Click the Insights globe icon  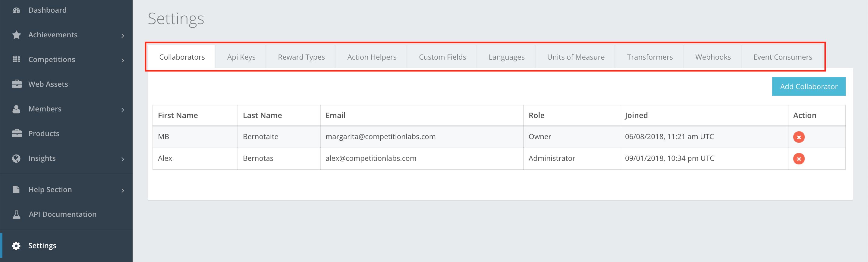[16, 158]
